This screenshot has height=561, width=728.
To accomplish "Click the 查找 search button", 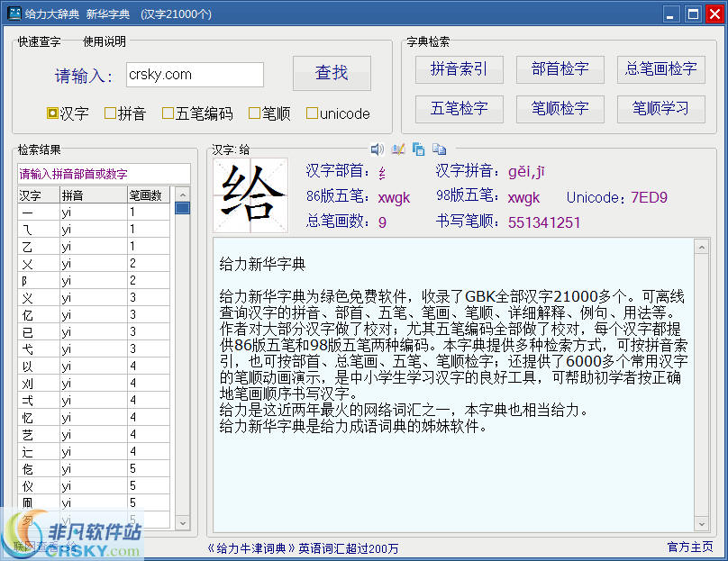I will point(332,73).
